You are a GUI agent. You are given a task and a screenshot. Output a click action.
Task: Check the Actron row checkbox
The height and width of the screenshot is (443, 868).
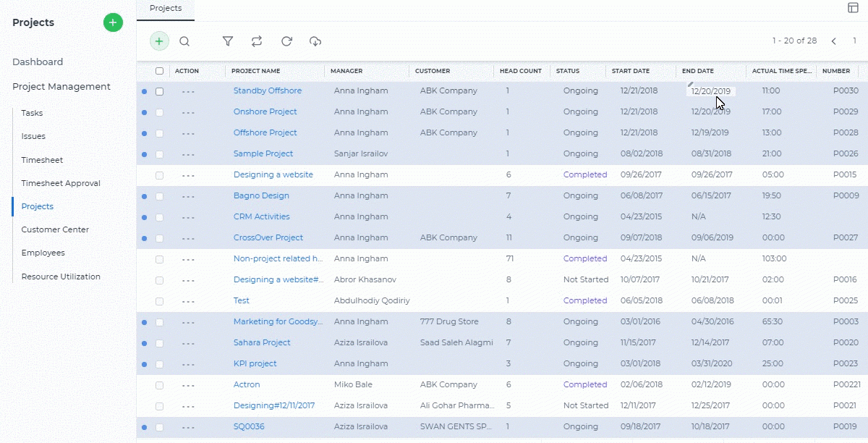[160, 386]
